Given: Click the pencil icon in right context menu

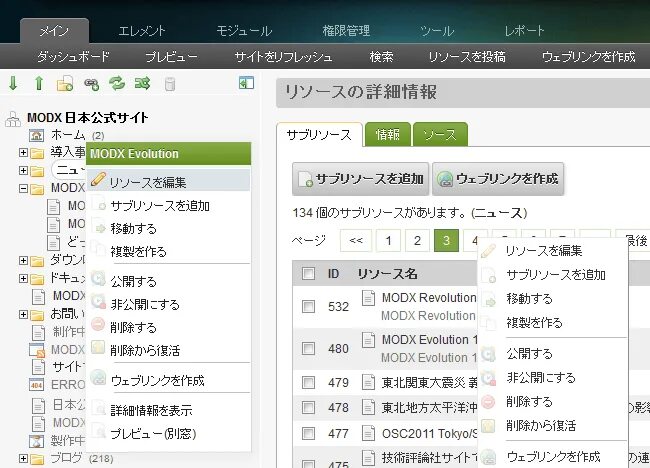Looking at the screenshot, I should click(488, 250).
